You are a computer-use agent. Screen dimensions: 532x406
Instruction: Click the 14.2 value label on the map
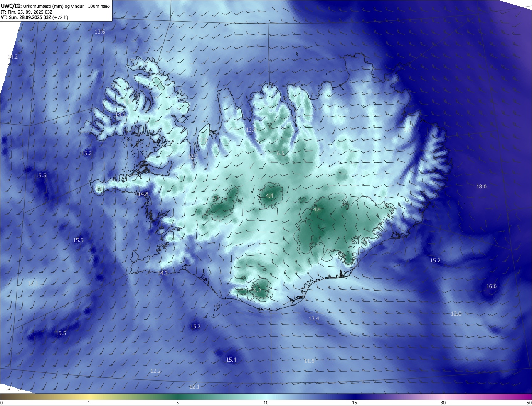(x=12, y=56)
